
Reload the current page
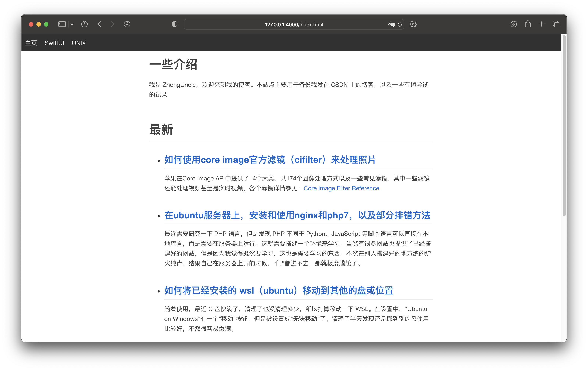tap(400, 24)
